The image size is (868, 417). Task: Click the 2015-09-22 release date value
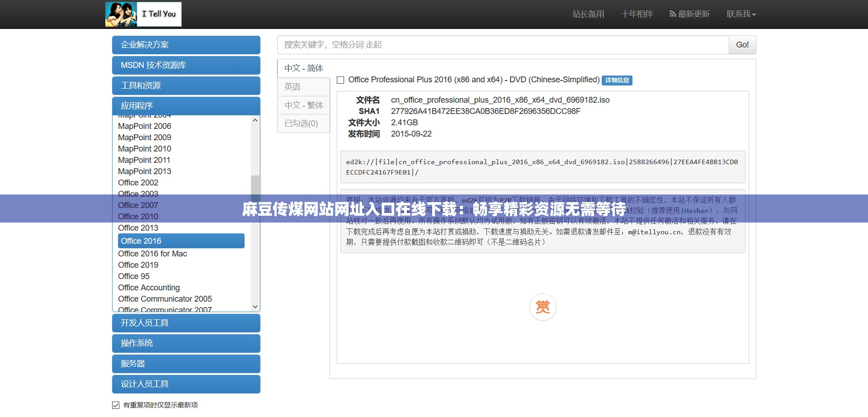click(411, 134)
